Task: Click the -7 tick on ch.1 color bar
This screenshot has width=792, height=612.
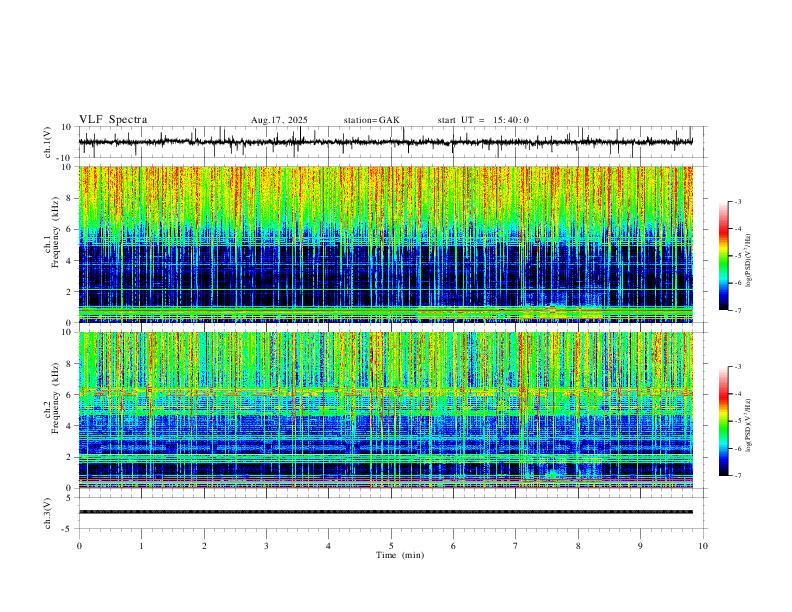Action: click(x=738, y=310)
